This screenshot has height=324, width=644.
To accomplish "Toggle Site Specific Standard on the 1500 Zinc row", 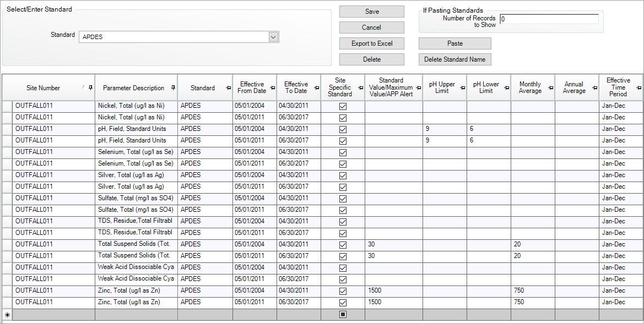I will (x=342, y=290).
